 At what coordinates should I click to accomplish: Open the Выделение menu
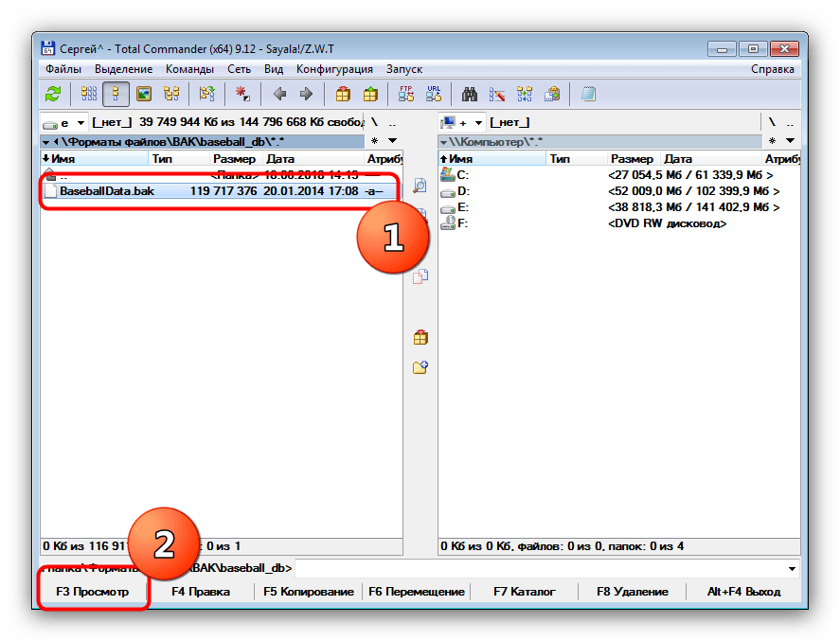[123, 69]
